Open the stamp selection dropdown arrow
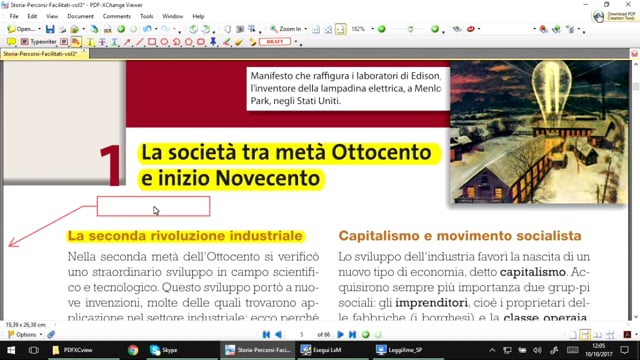The height and width of the screenshot is (360, 640). (296, 42)
